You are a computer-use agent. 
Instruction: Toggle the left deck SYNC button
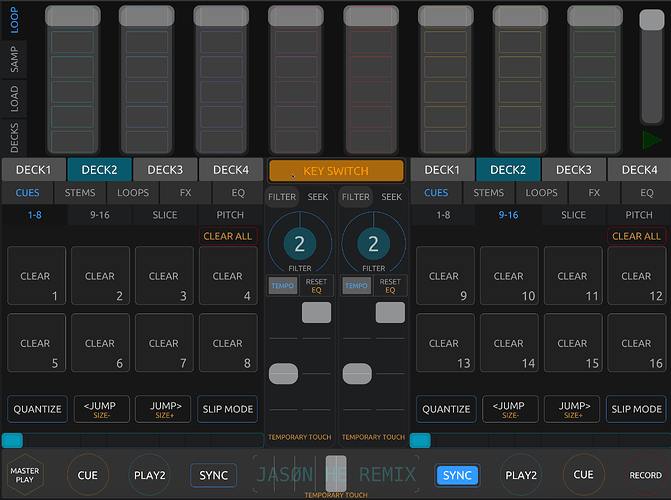click(213, 475)
